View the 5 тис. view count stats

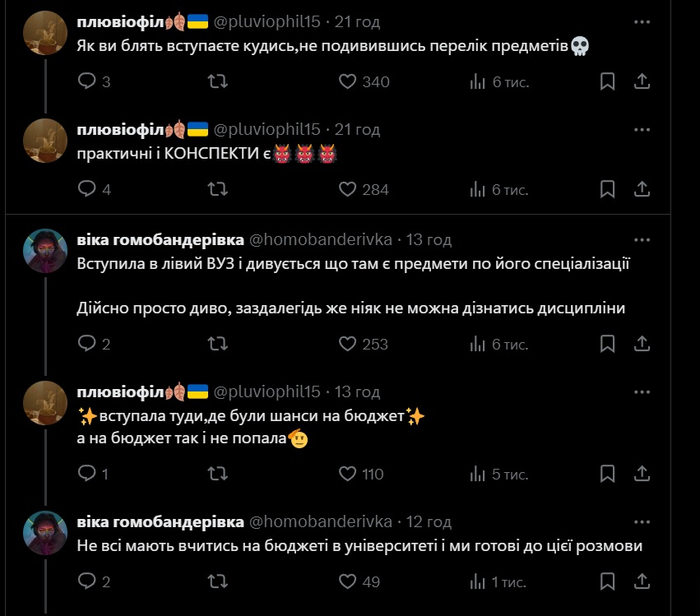tap(498, 474)
